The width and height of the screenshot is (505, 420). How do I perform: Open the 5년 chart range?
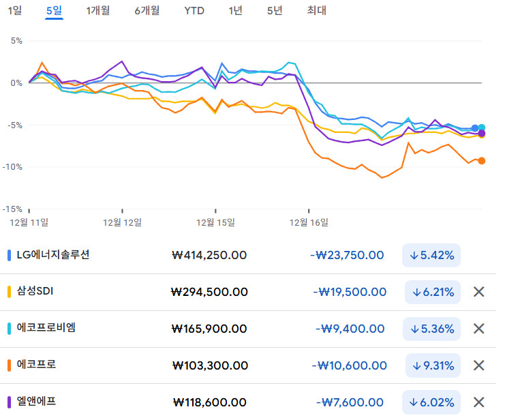click(x=275, y=10)
